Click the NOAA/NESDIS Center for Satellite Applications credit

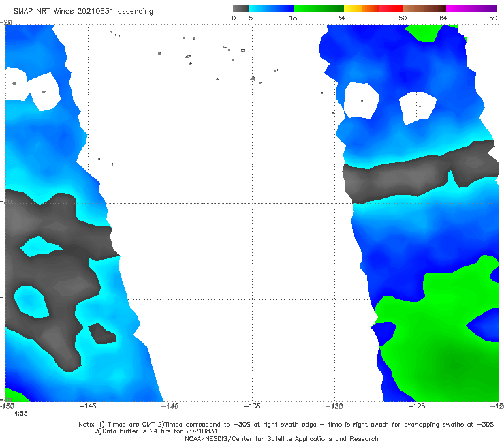[281, 439]
